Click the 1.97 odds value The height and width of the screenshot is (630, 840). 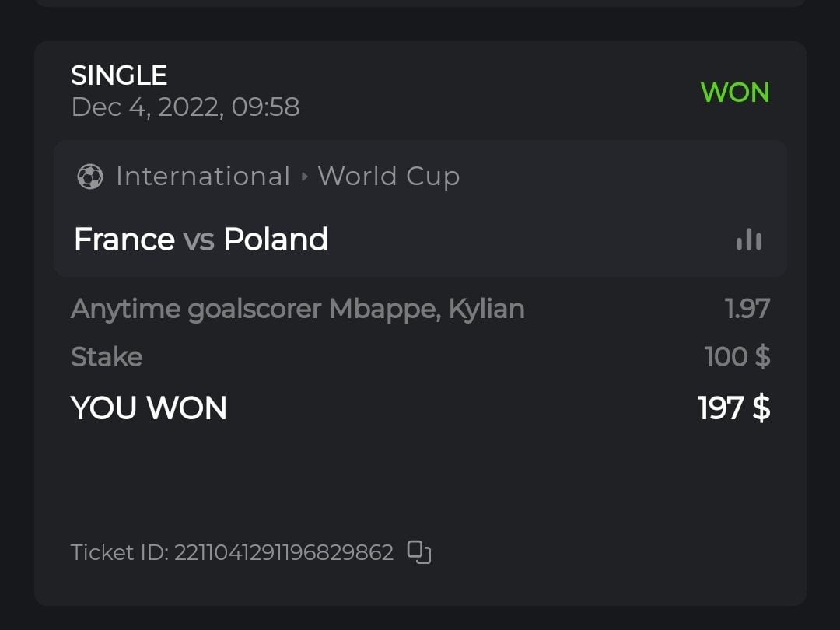(747, 309)
